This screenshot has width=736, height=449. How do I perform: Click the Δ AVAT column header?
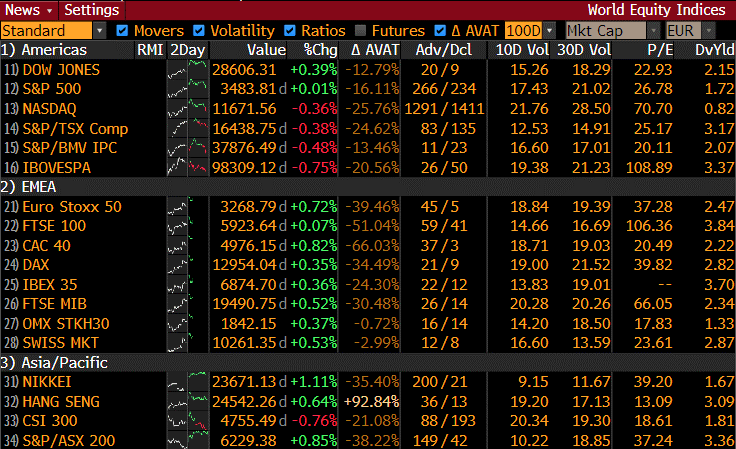tap(375, 50)
